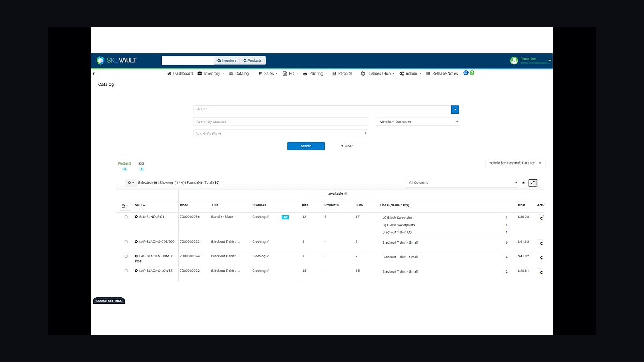Open Cookie Settings
The height and width of the screenshot is (362, 644).
point(109,301)
